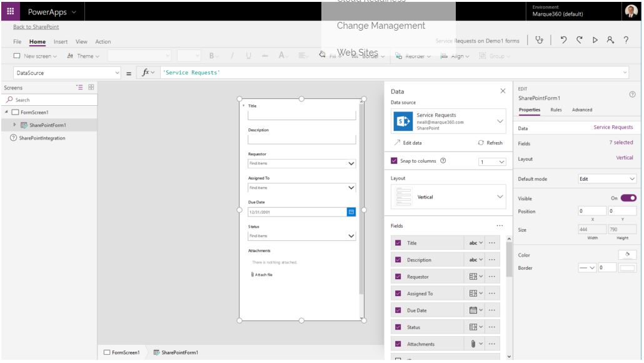
Task: Uncheck the Description field checkbox
Action: pos(398,260)
